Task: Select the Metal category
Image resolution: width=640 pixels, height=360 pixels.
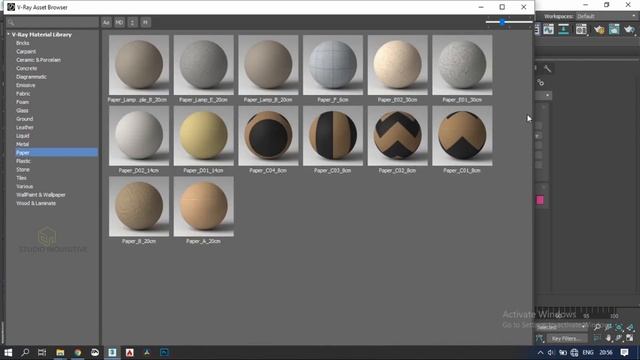Action: click(22, 144)
